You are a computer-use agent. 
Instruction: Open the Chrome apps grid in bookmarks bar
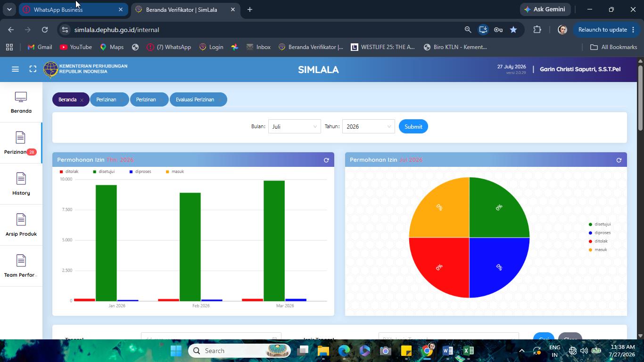coord(9,47)
